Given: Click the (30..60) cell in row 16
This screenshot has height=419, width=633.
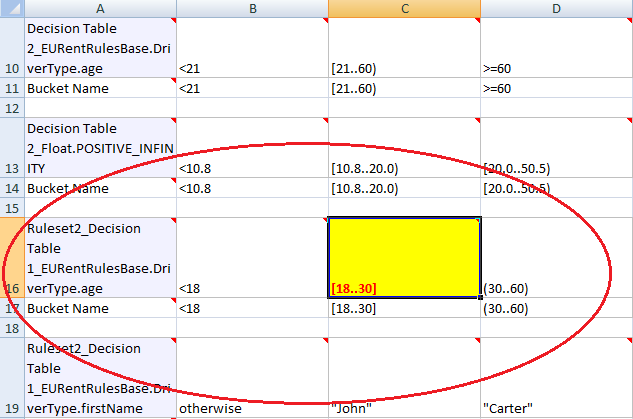Looking at the screenshot, I should tap(556, 258).
